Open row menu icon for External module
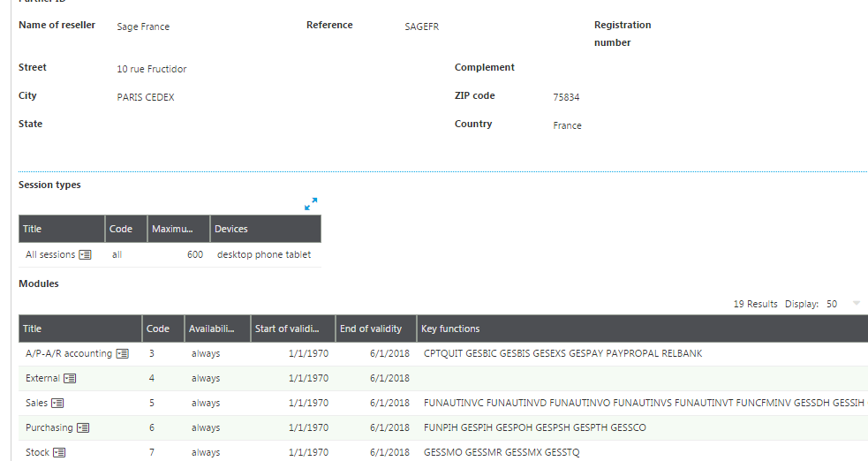 coord(70,379)
